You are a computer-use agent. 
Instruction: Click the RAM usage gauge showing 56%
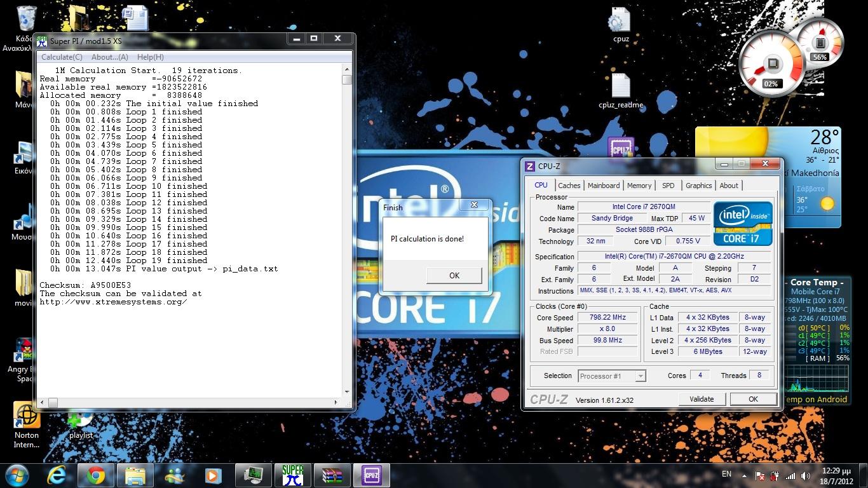pos(820,42)
